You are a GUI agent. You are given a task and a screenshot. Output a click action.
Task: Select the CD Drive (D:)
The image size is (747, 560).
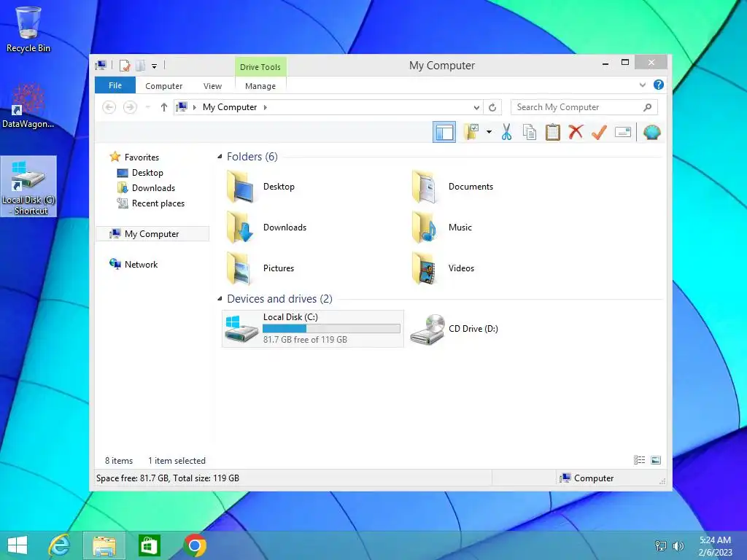pos(454,329)
